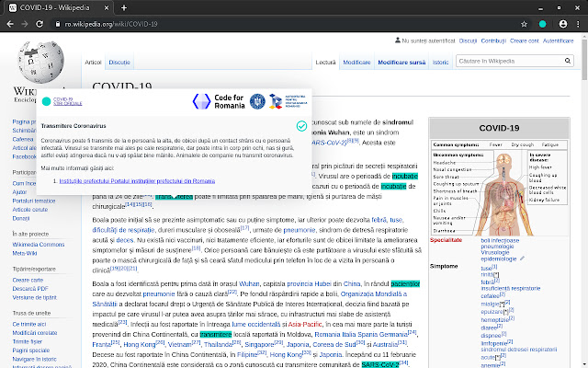
Task: Open the Chrome profile avatar icon
Action: 560,23
